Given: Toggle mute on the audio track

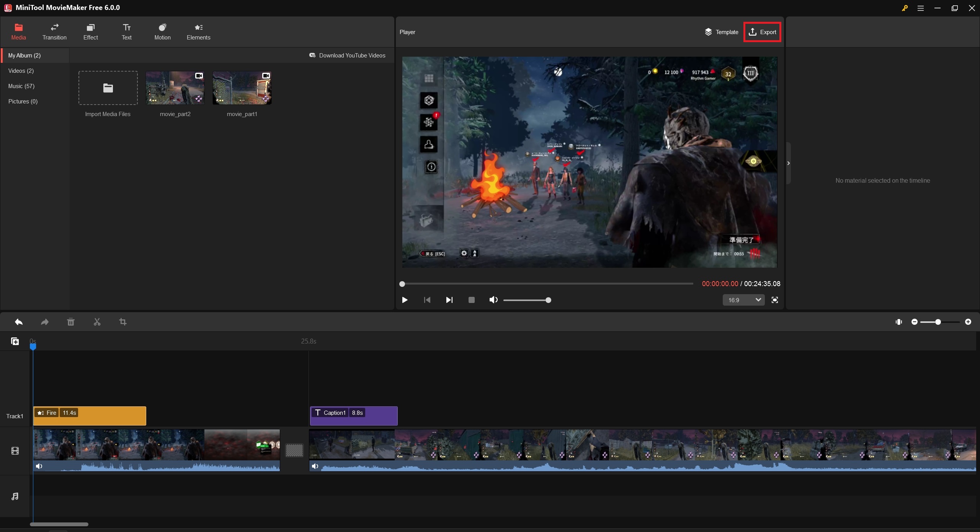Looking at the screenshot, I should click(39, 466).
